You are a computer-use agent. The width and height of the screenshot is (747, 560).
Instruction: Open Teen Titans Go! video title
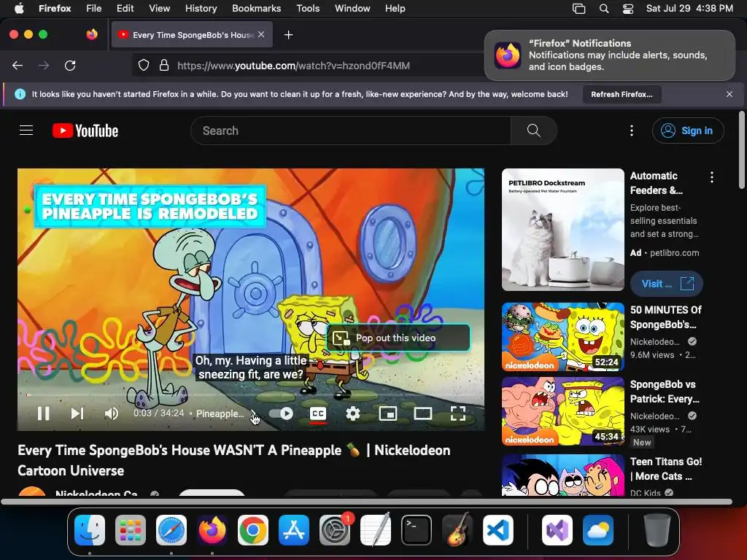(665, 469)
